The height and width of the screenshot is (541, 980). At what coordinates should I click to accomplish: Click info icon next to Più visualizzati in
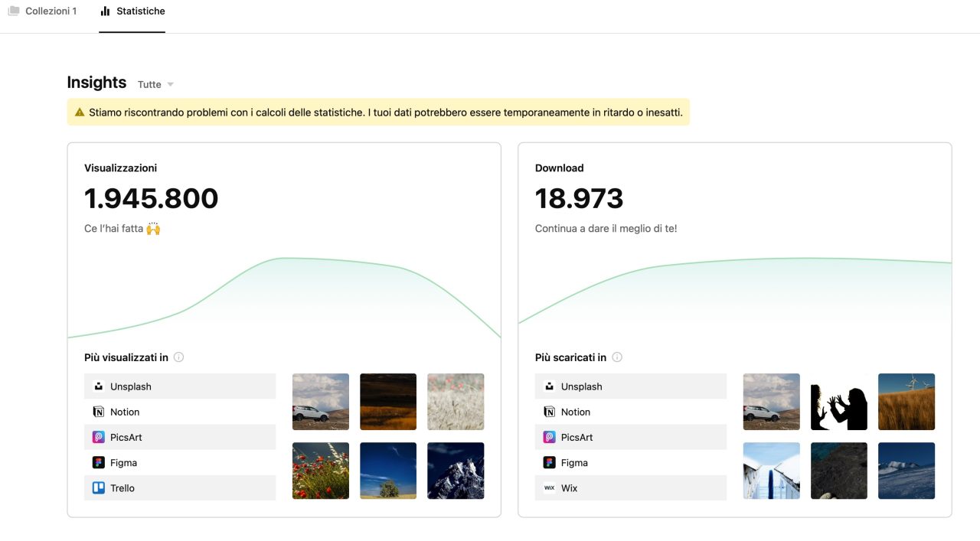click(x=178, y=357)
